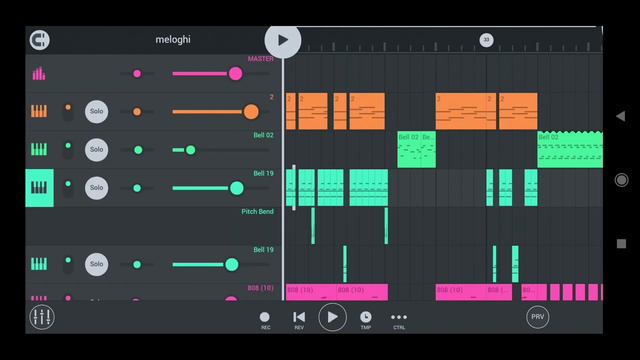The width and height of the screenshot is (640, 360).
Task: Select the Bell 02 clip at the right edge
Action: 570,149
